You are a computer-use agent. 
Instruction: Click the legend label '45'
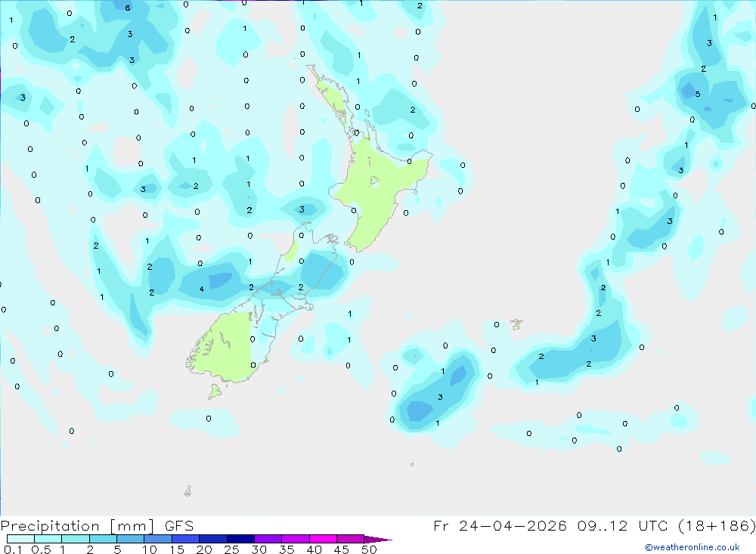point(342,549)
